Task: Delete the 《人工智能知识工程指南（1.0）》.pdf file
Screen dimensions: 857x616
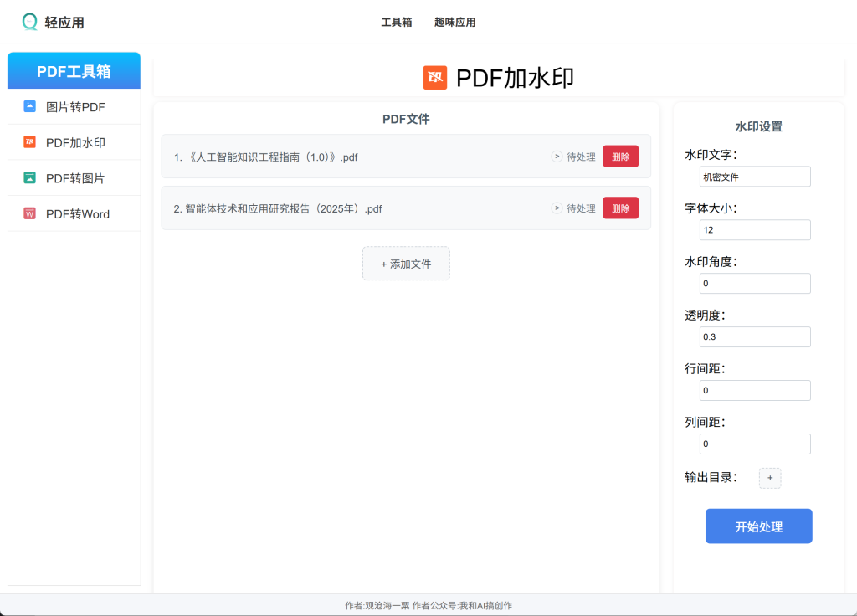Action: (x=620, y=156)
